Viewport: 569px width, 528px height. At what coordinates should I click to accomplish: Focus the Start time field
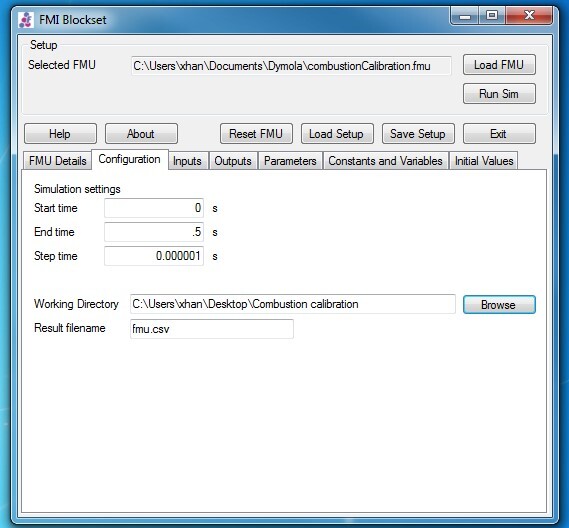(154, 208)
